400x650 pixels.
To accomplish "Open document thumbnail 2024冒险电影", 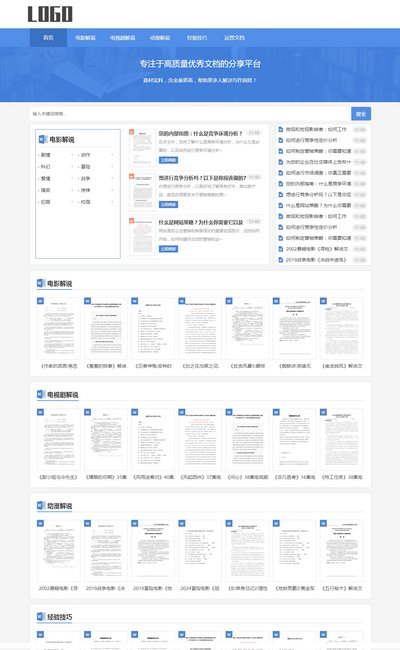I will click(200, 551).
